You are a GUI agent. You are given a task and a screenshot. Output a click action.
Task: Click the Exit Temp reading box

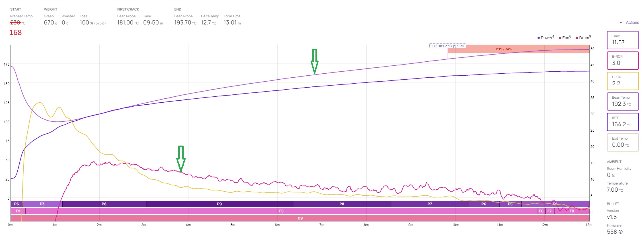click(623, 142)
